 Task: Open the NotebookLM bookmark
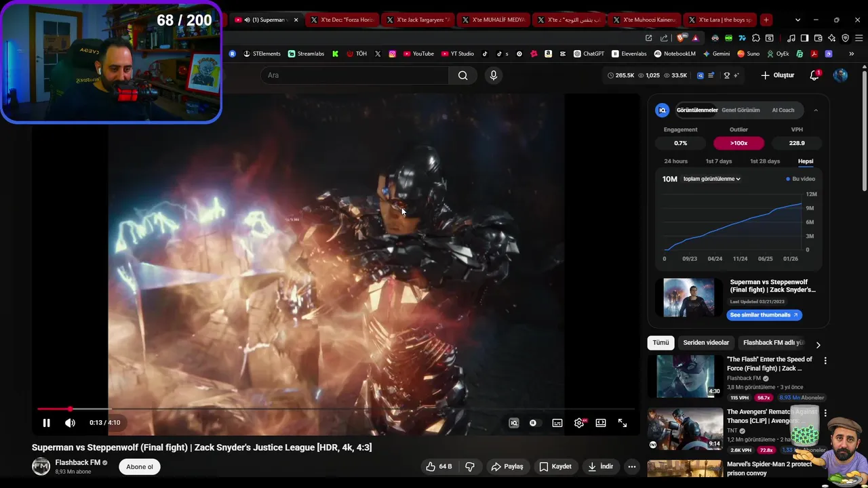[675, 54]
